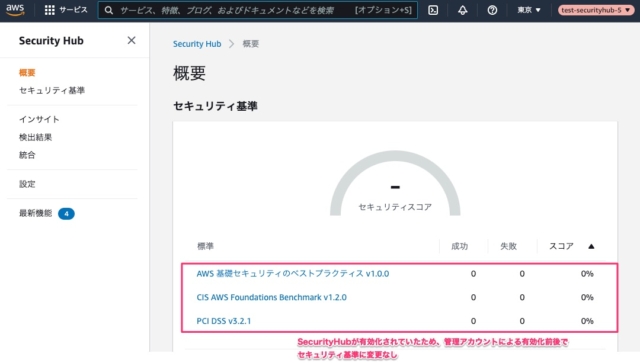Viewport: 640px width, 363px height.
Task: Go to インサイト in the sidebar
Action: coord(39,119)
